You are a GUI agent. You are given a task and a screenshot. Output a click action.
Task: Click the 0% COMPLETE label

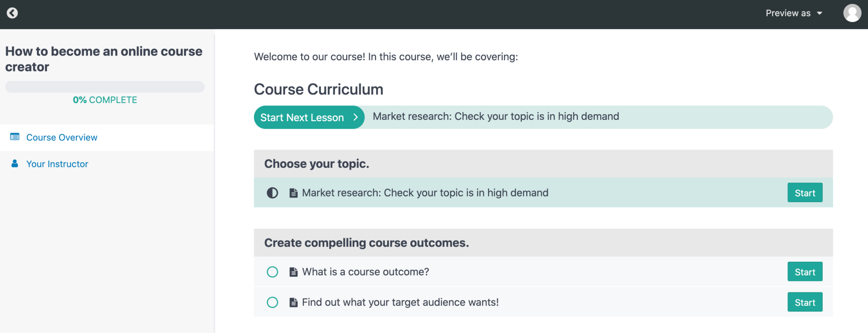pos(105,100)
